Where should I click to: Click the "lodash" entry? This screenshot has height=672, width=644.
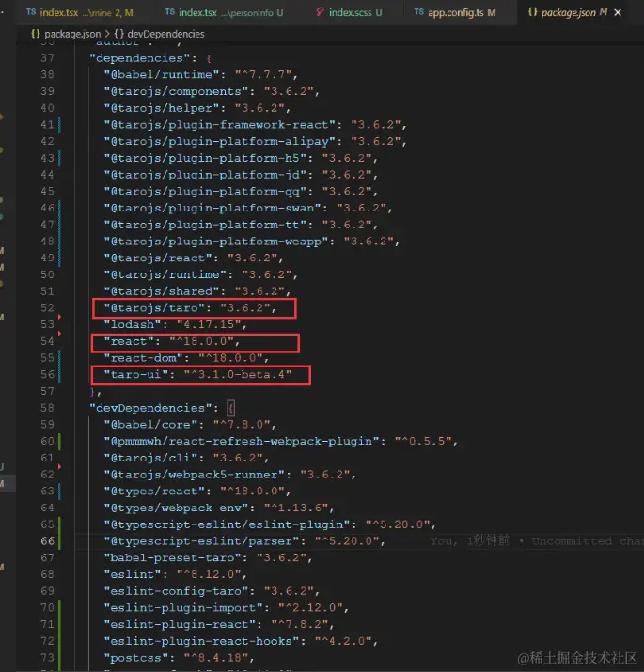tap(176, 324)
